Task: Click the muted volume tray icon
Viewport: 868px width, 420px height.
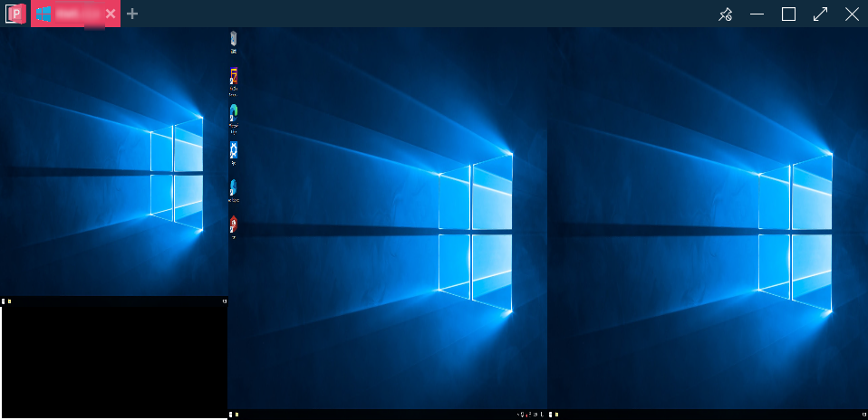Action: coord(526,415)
